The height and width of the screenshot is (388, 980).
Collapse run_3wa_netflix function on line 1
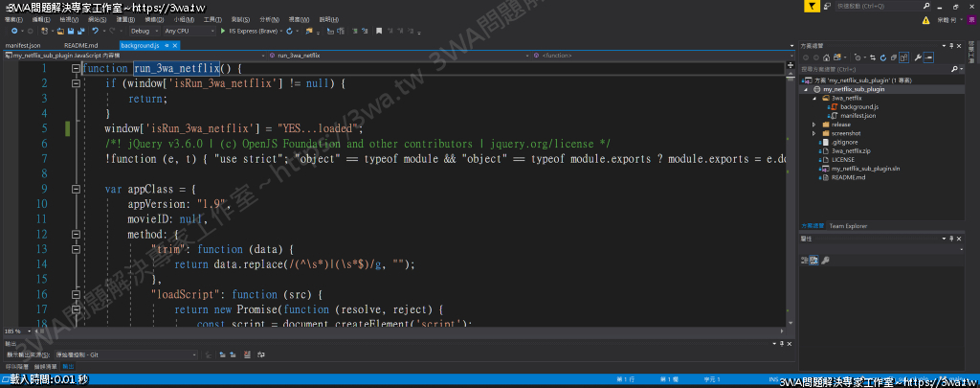pos(74,69)
